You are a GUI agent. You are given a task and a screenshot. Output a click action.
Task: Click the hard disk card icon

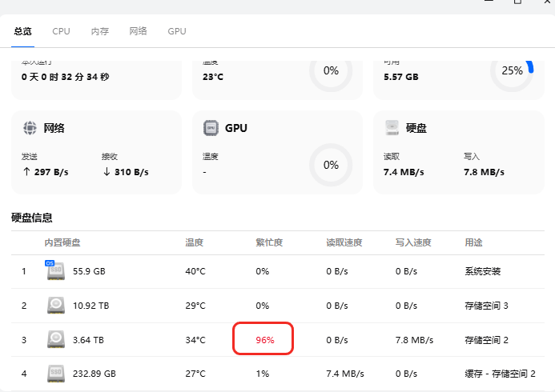(392, 128)
